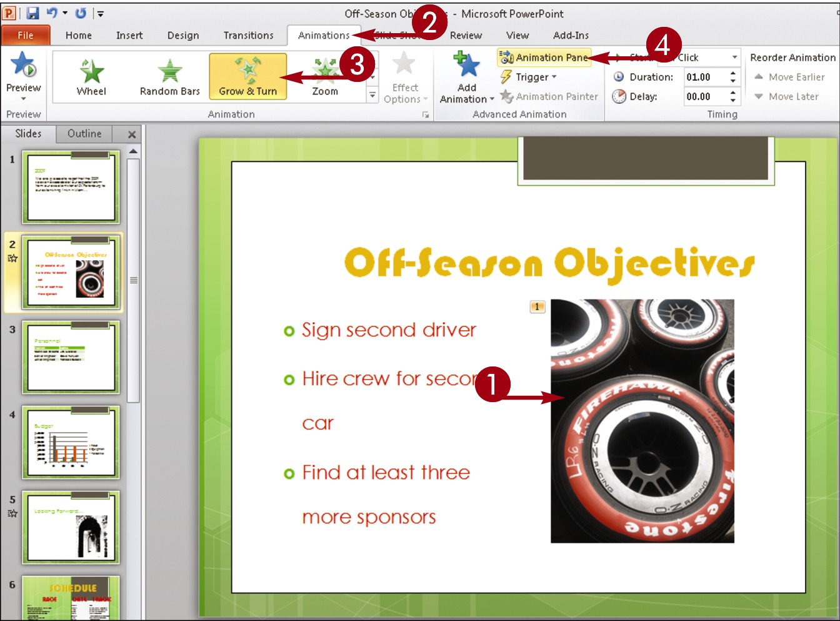The image size is (840, 621).
Task: Click the Duration clock icon
Action: pos(619,77)
